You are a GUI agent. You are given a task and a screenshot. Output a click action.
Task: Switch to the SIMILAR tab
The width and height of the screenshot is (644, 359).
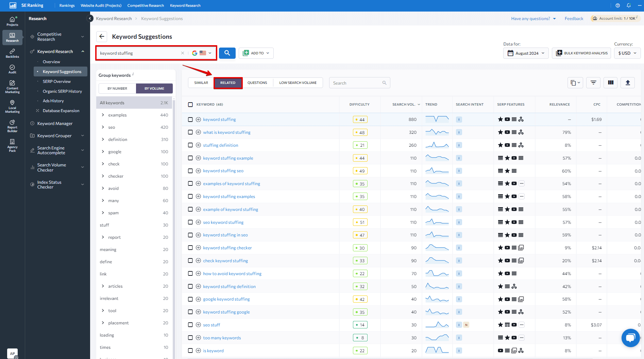click(x=201, y=83)
